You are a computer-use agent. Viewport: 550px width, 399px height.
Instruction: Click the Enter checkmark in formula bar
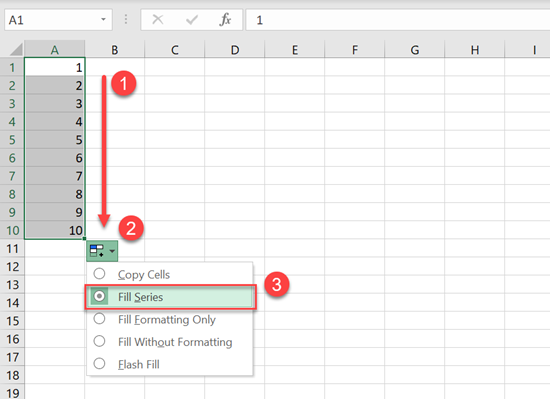(x=192, y=20)
